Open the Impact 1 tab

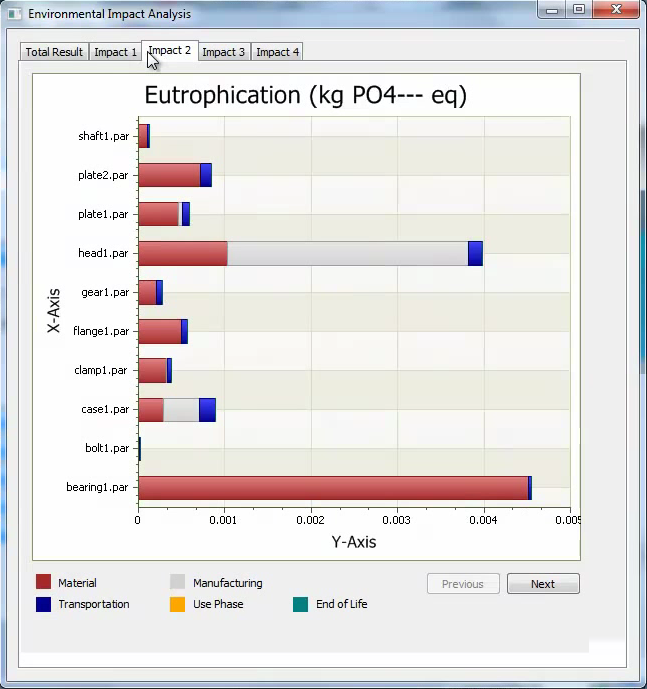[x=115, y=52]
